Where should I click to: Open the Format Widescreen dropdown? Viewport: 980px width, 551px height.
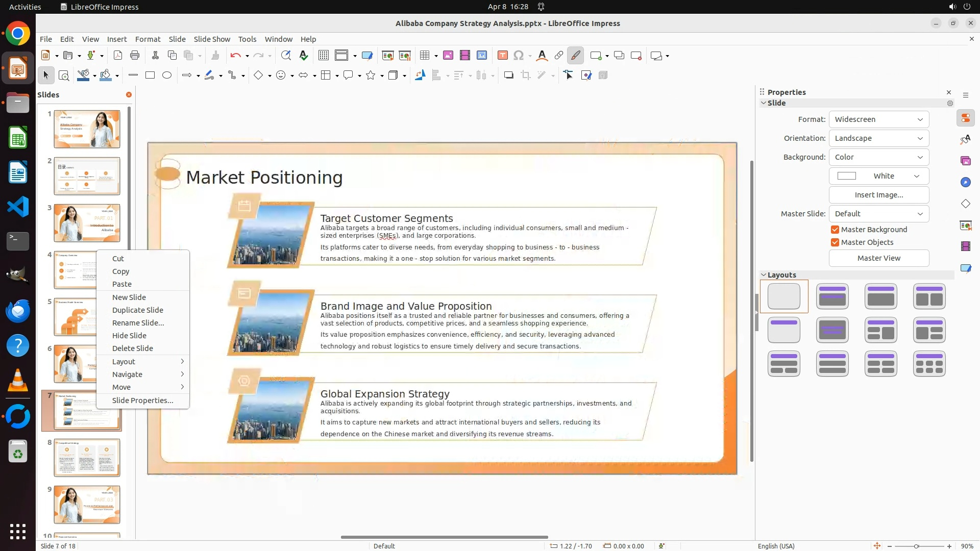point(878,119)
